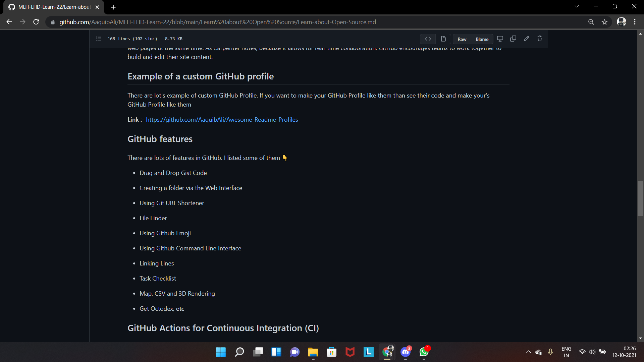Copy raw file contents icon

[x=513, y=39]
